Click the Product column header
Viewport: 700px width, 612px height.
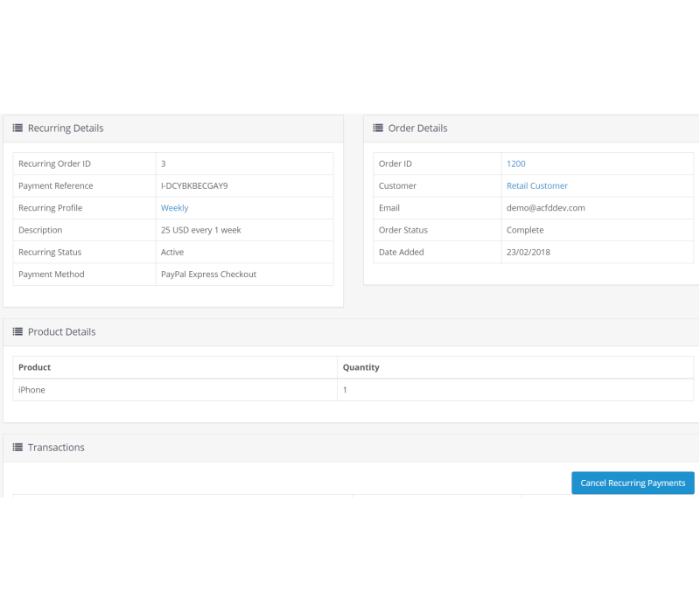(x=35, y=367)
